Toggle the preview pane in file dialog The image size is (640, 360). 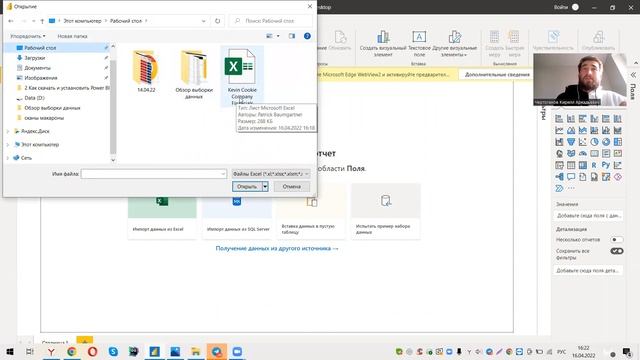click(291, 36)
